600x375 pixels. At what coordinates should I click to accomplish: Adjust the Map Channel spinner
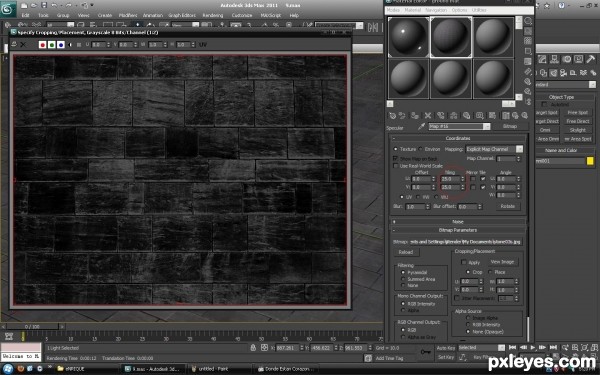[x=519, y=158]
